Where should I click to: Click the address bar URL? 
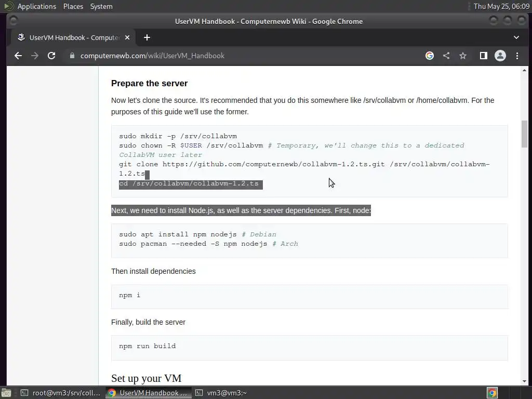152,56
